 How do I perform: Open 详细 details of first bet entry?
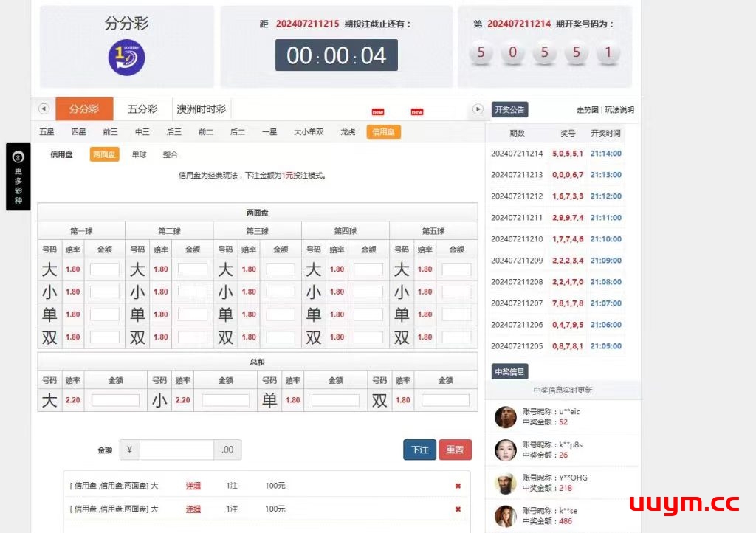click(193, 486)
